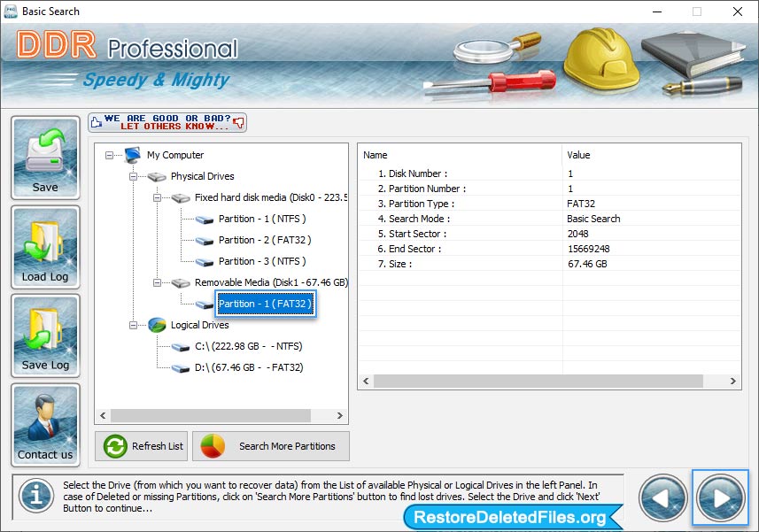Click the '1. Disk Number :' row label

[x=413, y=173]
